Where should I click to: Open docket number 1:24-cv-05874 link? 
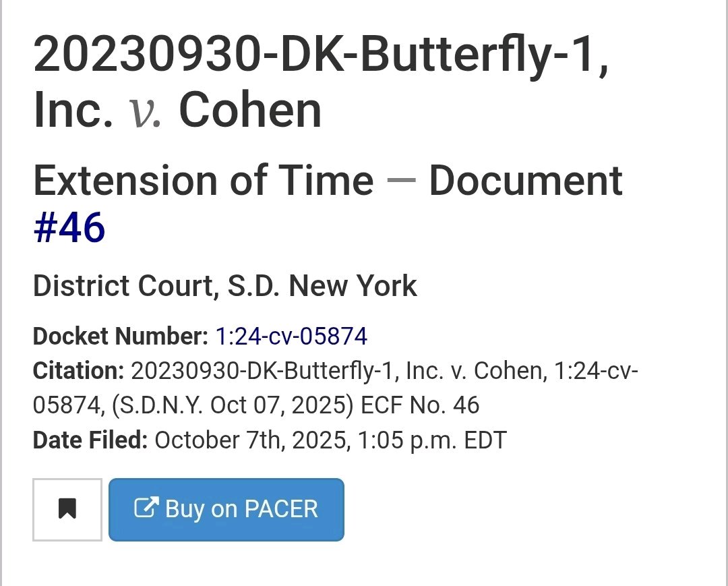coord(291,336)
